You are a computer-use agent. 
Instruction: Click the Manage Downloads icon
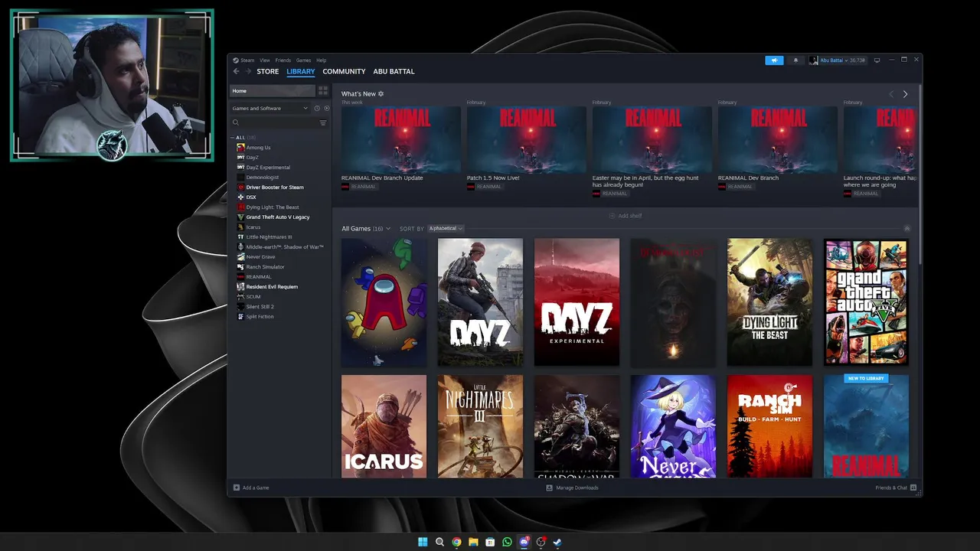(x=549, y=487)
